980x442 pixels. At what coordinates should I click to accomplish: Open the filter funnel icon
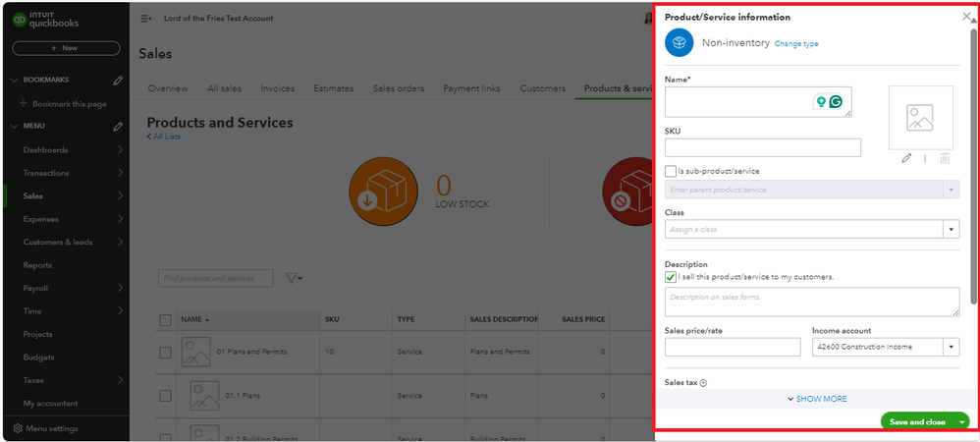[x=294, y=278]
